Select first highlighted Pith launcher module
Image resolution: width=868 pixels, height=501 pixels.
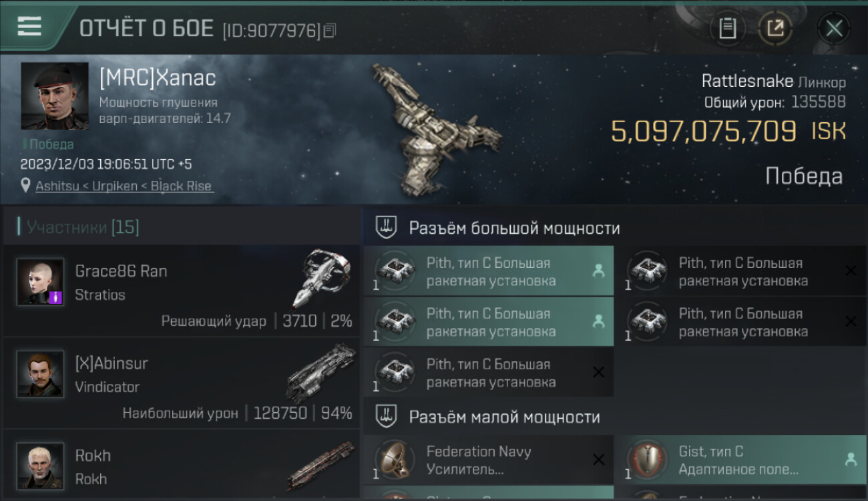pyautogui.click(x=488, y=271)
